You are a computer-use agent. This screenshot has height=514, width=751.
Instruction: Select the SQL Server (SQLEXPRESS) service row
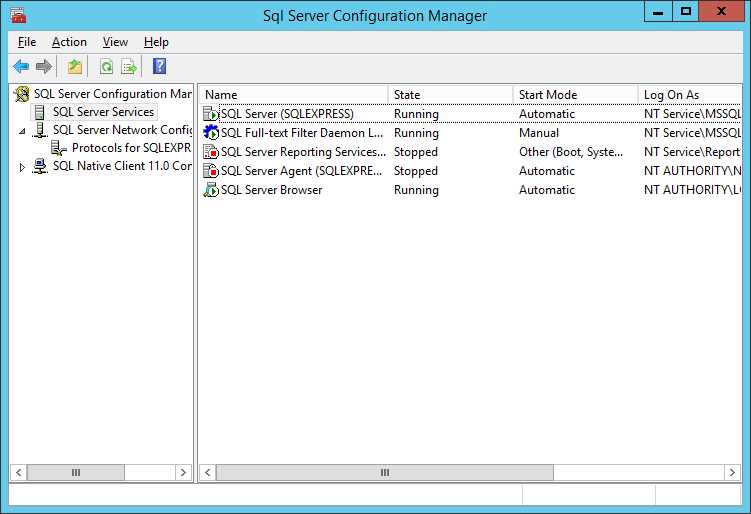471,114
